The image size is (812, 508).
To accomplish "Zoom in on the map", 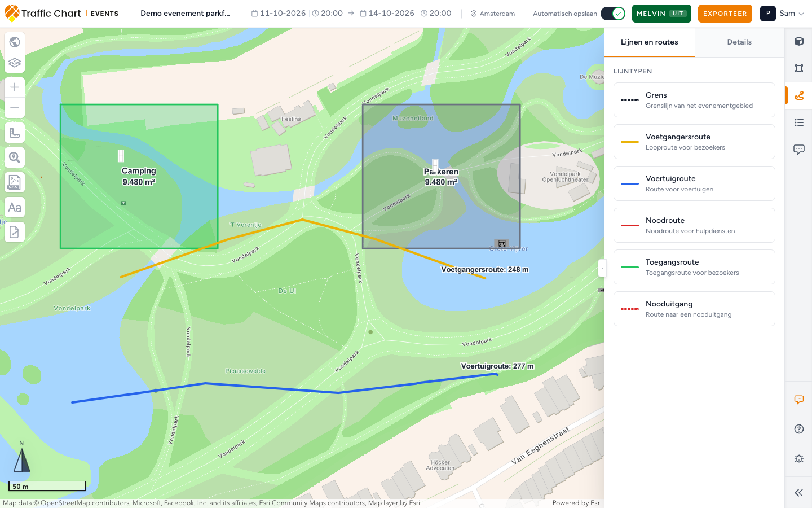I will click(x=15, y=87).
